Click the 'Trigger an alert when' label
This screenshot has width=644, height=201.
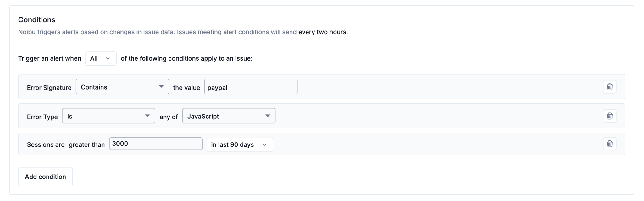[x=49, y=58]
